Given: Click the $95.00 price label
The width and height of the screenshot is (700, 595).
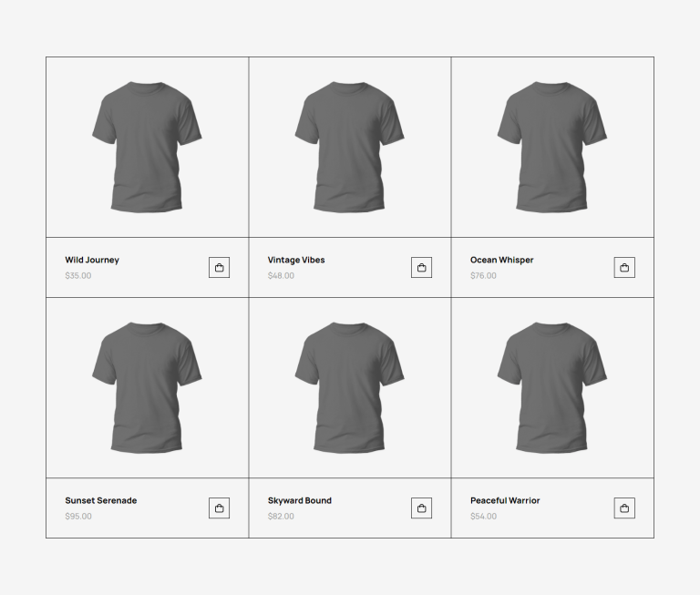Looking at the screenshot, I should (78, 516).
